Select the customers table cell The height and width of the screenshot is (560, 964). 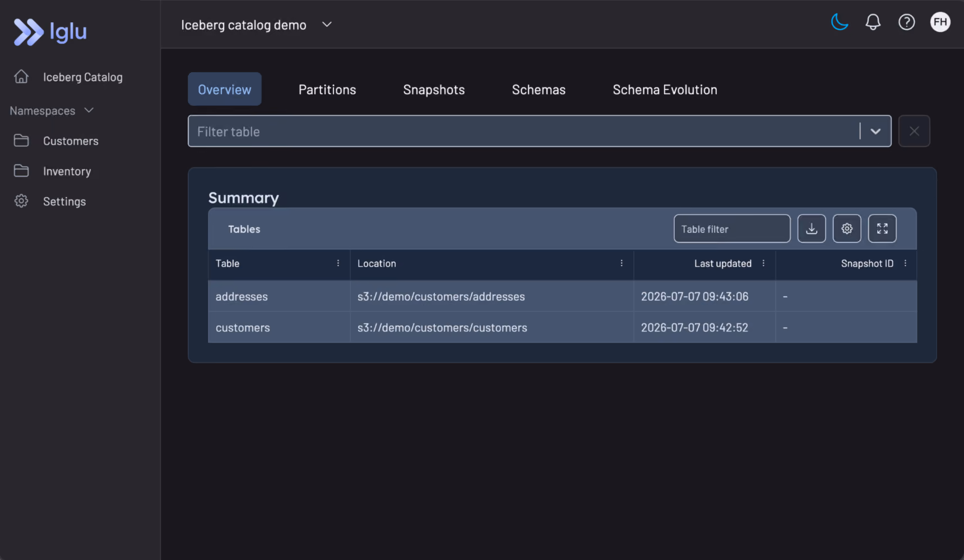[279, 328]
